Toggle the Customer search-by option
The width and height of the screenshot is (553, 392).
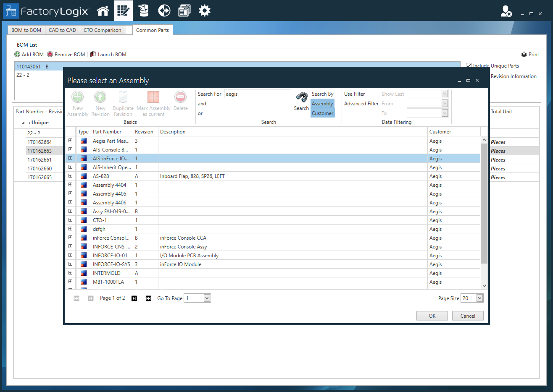[322, 113]
